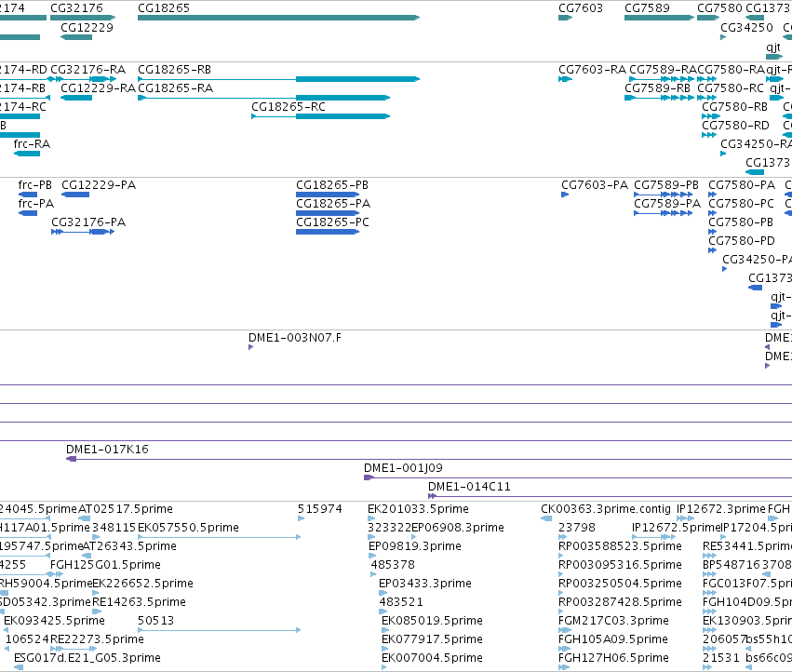
Task: Click EST EK077917.5prime
Action: point(384,650)
